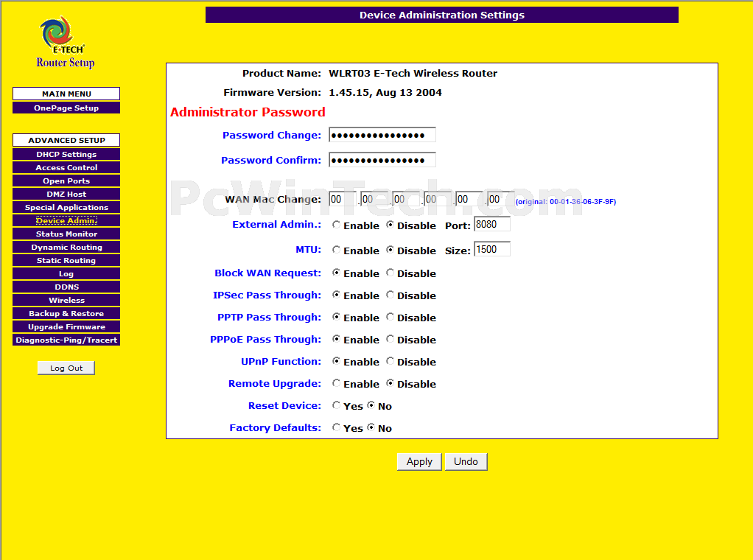The height and width of the screenshot is (560, 753).
Task: Go to Special Applications
Action: click(66, 208)
